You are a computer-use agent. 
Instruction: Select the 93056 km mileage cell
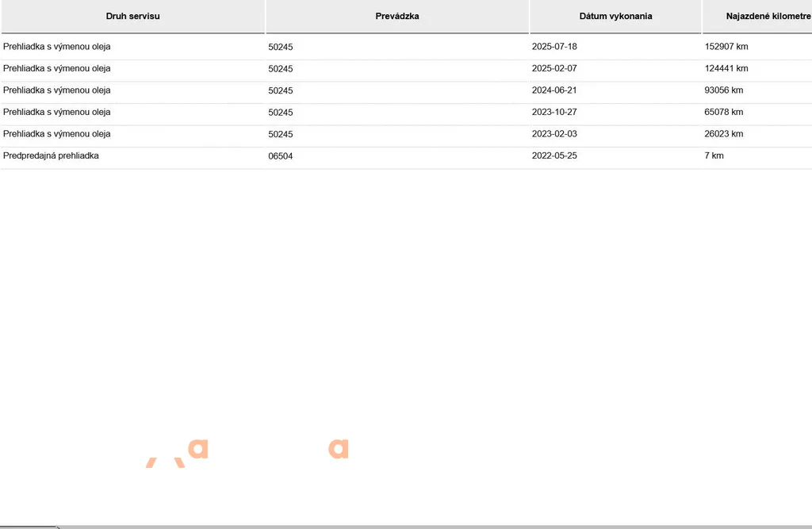[x=723, y=90]
